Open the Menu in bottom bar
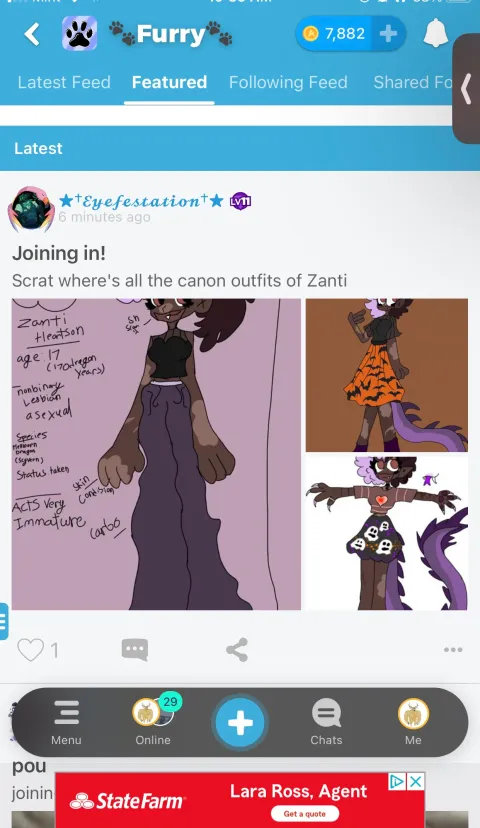 click(x=67, y=722)
